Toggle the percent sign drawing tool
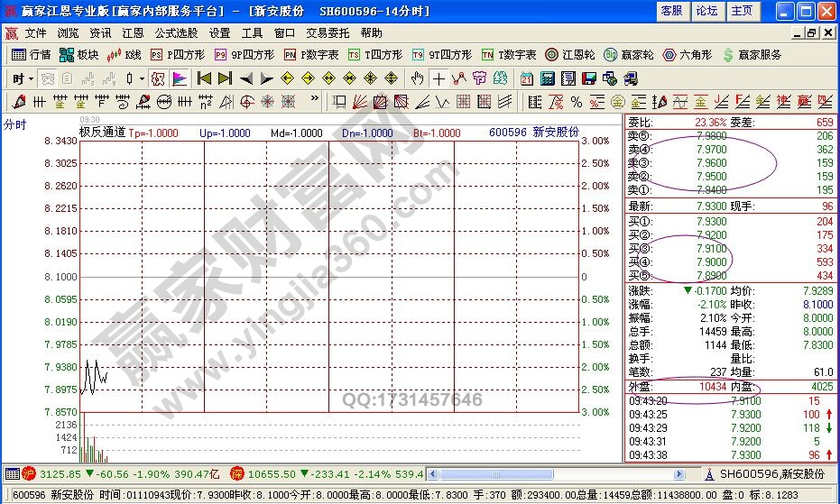 [x=576, y=101]
